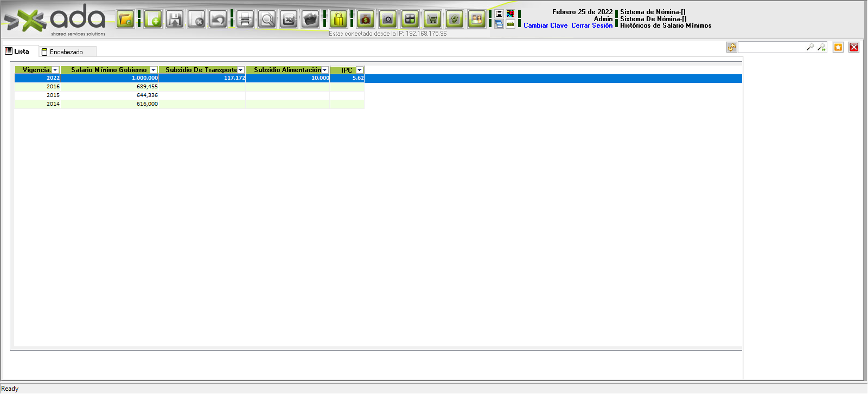Click the green checkmark document toolbar icon
868x394 pixels.
click(455, 20)
